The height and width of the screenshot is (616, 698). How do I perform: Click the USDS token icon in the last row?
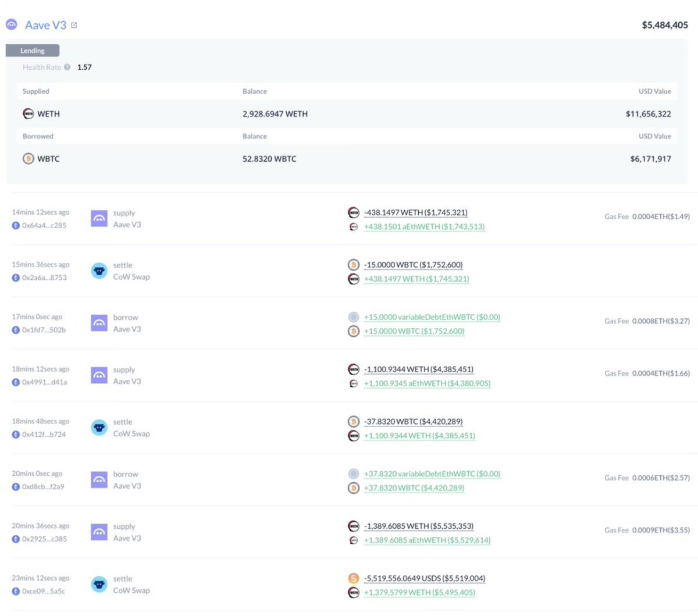pos(354,578)
